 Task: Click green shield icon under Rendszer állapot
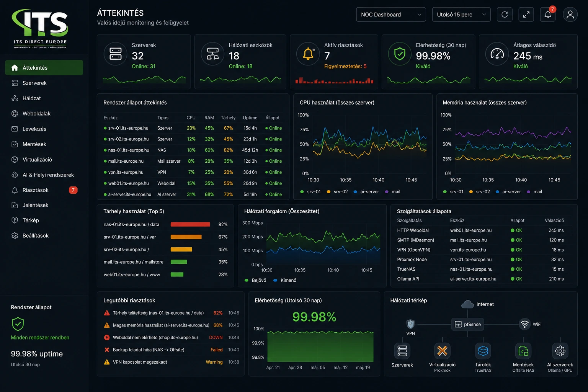point(18,324)
